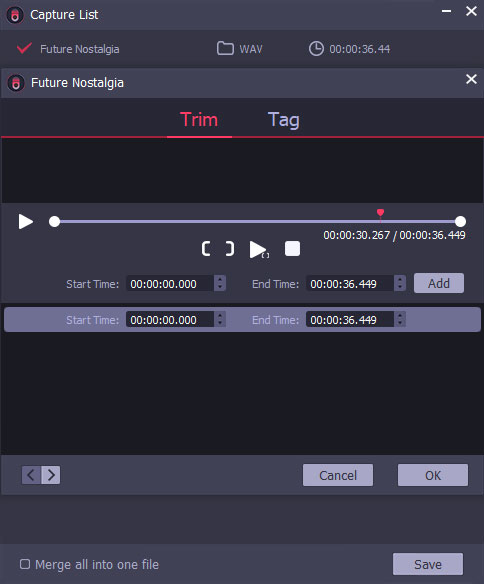Minimize the Capture List window
Image resolution: width=484 pixels, height=584 pixels.
point(446,11)
